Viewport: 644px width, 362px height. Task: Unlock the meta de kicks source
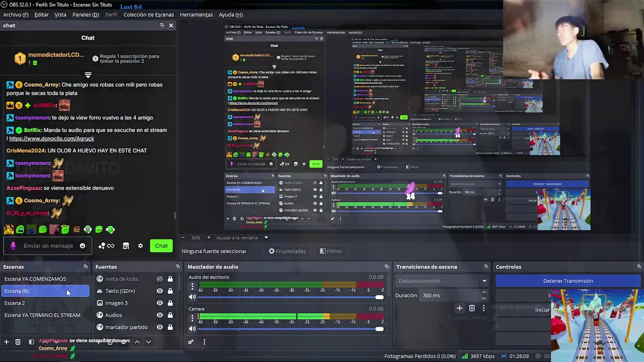[170, 279]
